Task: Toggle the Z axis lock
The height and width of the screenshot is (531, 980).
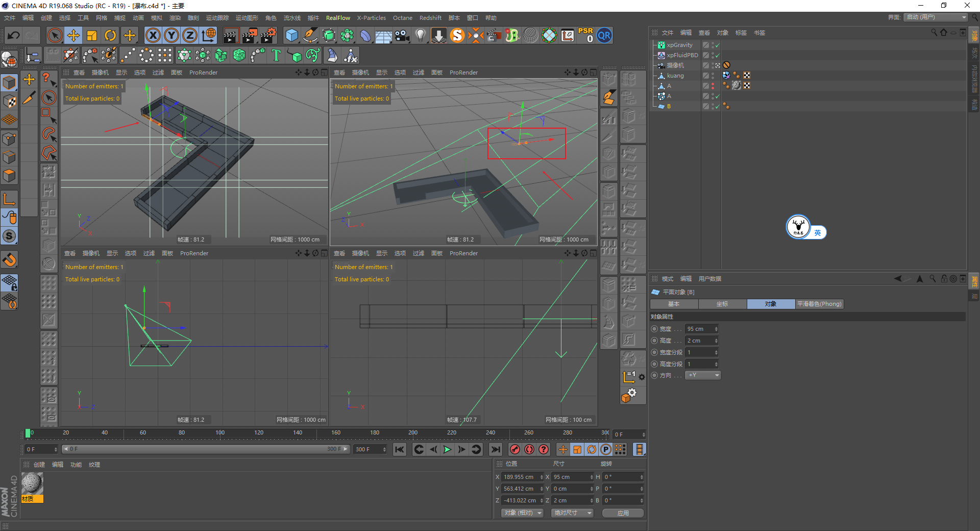Action: pyautogui.click(x=190, y=35)
